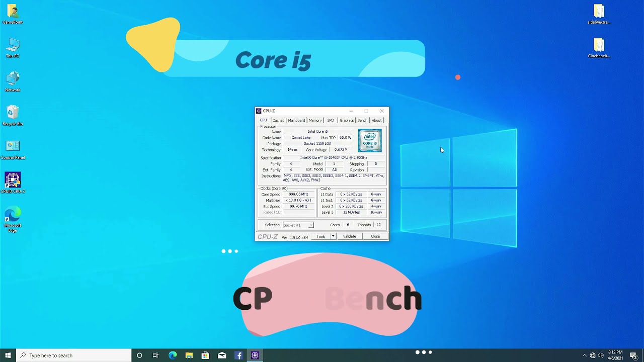The image size is (644, 362).
Task: Switch to the CPU tab
Action: (x=263, y=120)
